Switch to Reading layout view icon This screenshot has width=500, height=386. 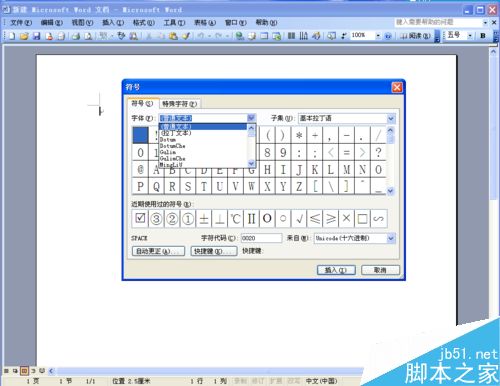[42, 371]
